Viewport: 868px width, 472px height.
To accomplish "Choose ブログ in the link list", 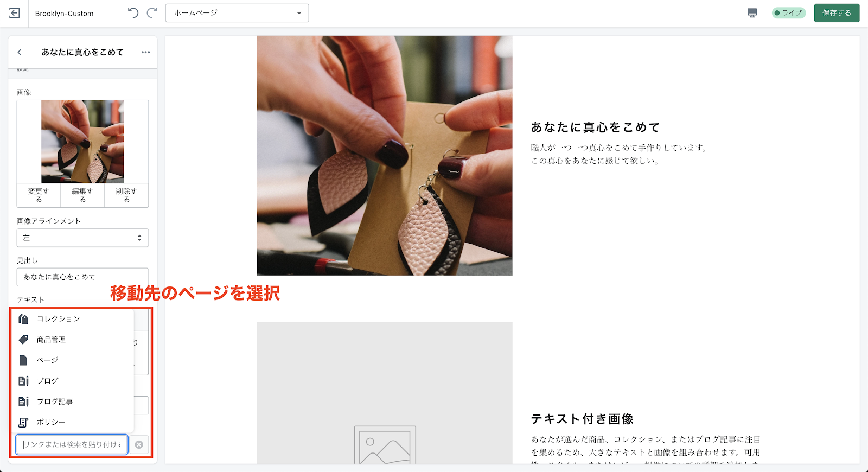I will coord(48,381).
